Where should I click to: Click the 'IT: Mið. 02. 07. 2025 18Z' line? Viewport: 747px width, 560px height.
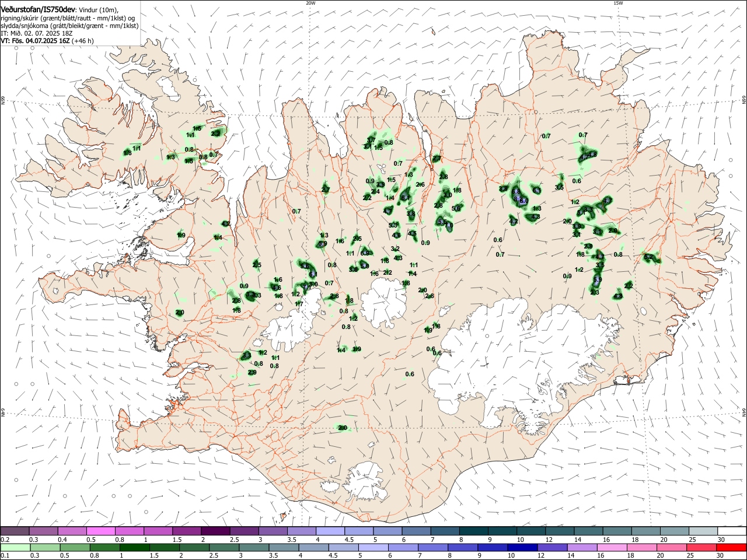(x=36, y=33)
